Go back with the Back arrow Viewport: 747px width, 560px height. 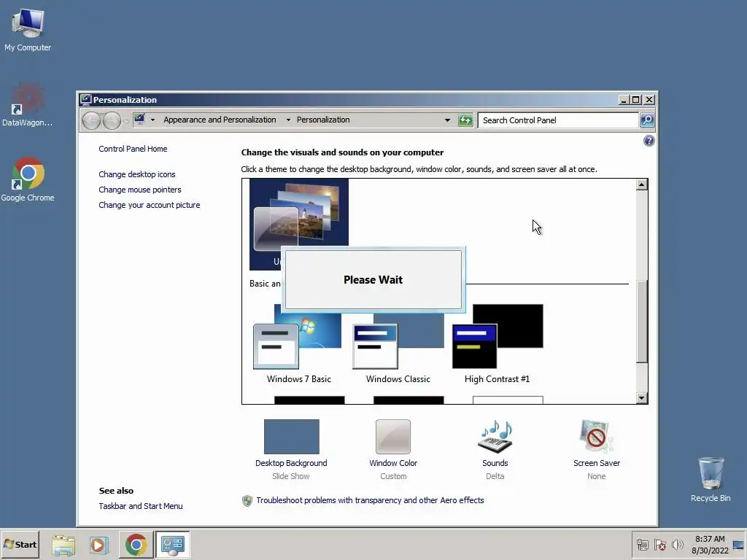pos(91,120)
